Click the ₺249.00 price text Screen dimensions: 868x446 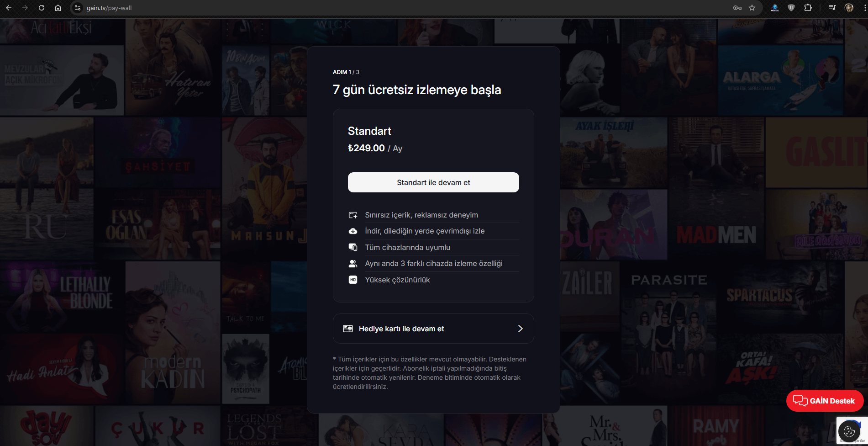[x=366, y=148]
